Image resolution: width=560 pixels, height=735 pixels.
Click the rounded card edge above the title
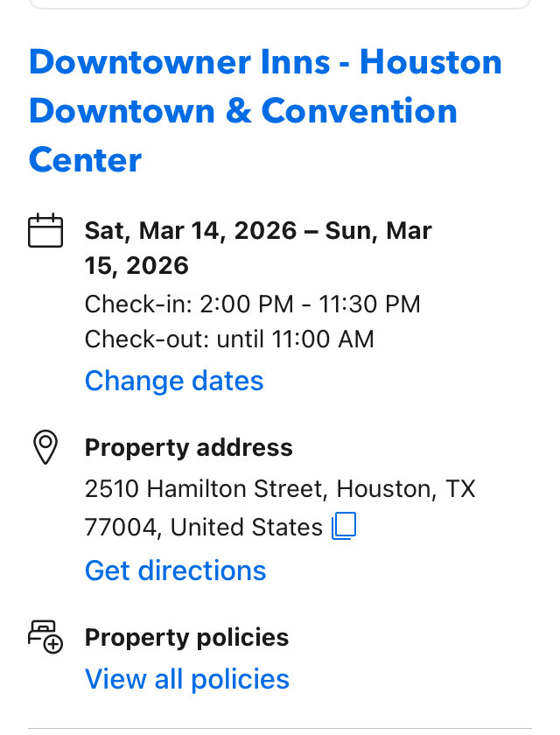click(x=280, y=6)
